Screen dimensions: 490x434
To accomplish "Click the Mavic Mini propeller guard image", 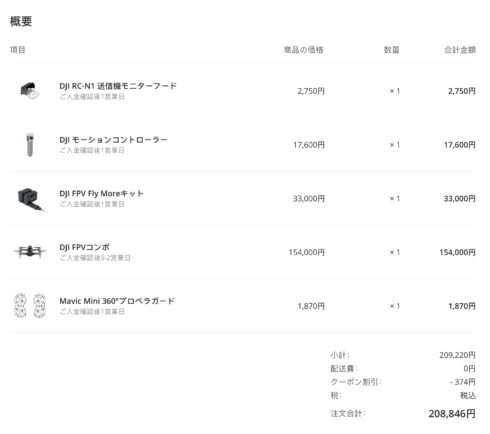I will 30,305.
